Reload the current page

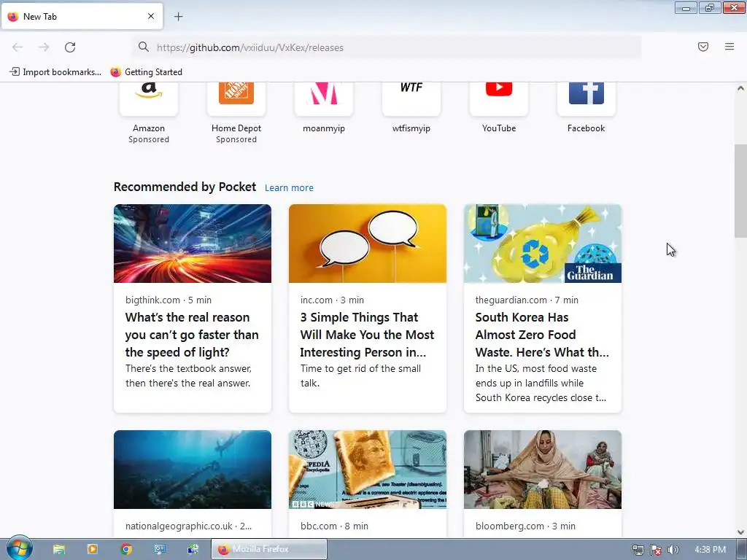pos(70,47)
